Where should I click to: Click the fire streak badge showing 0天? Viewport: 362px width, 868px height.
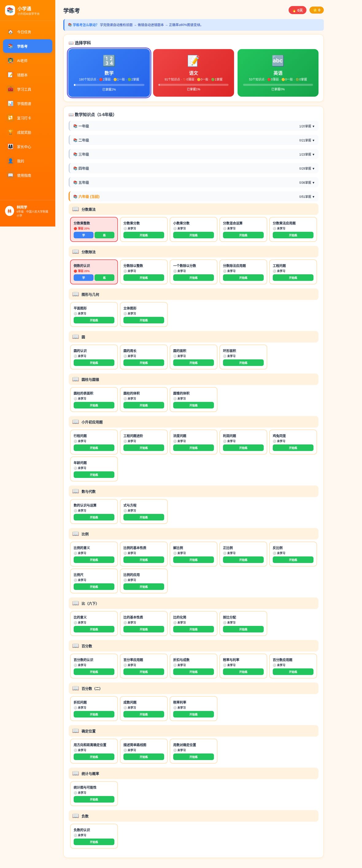(297, 10)
